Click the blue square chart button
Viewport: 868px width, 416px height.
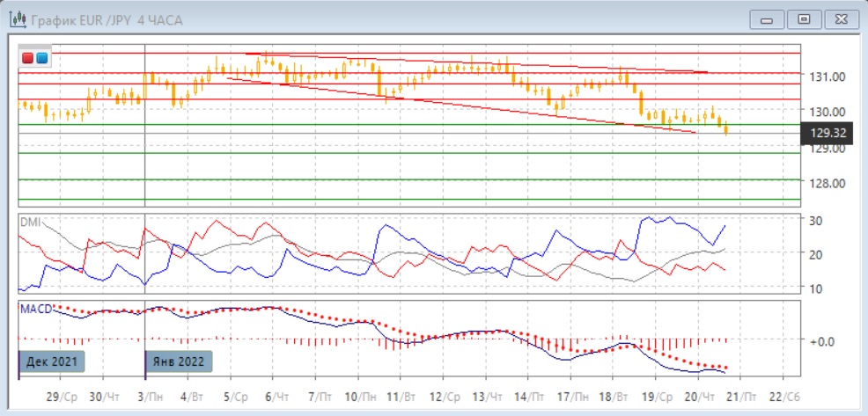point(41,58)
